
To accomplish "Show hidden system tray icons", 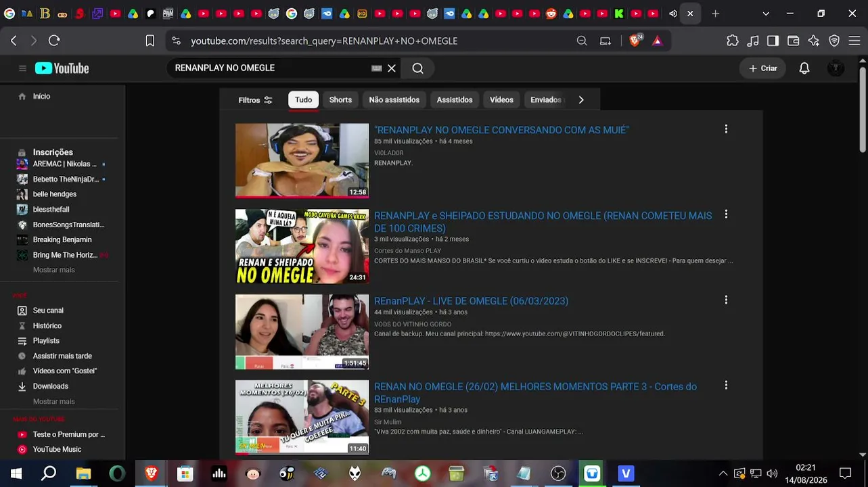I will [x=723, y=473].
